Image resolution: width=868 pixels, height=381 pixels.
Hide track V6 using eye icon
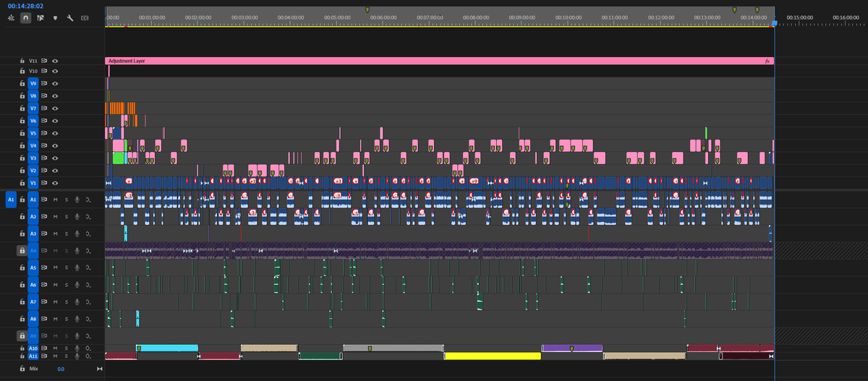(55, 121)
